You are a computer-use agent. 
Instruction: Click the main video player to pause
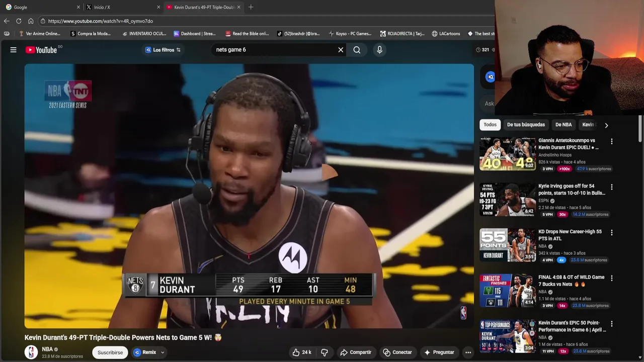[249, 196]
